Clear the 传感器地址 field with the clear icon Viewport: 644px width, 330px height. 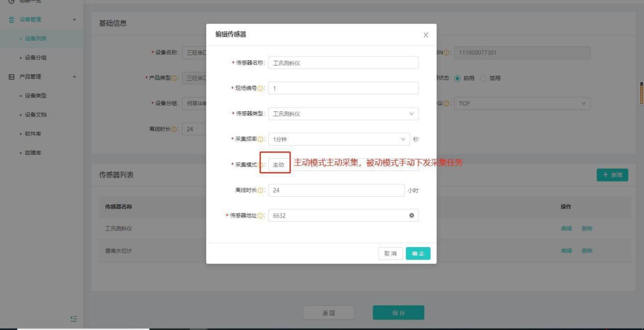tap(411, 216)
